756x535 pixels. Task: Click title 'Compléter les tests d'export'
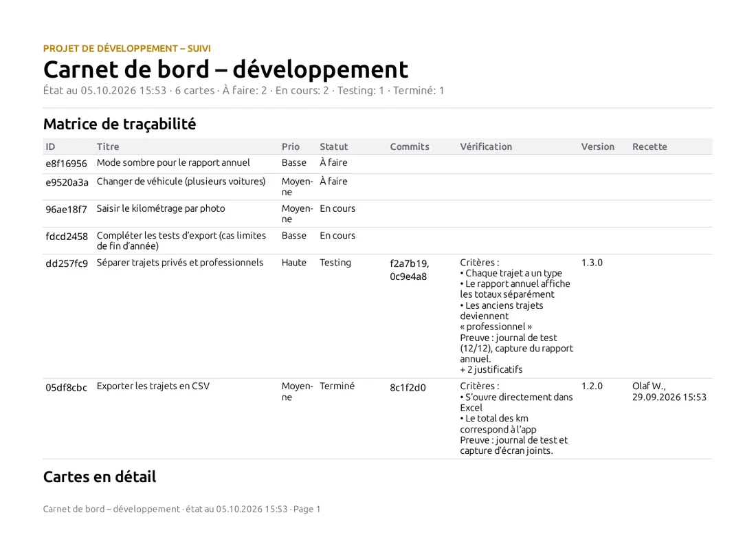click(x=181, y=241)
